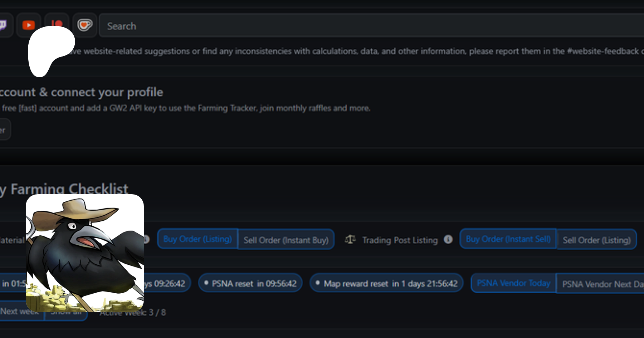Click the Map reward reset timer chip
The width and height of the screenshot is (644, 338).
(x=386, y=283)
